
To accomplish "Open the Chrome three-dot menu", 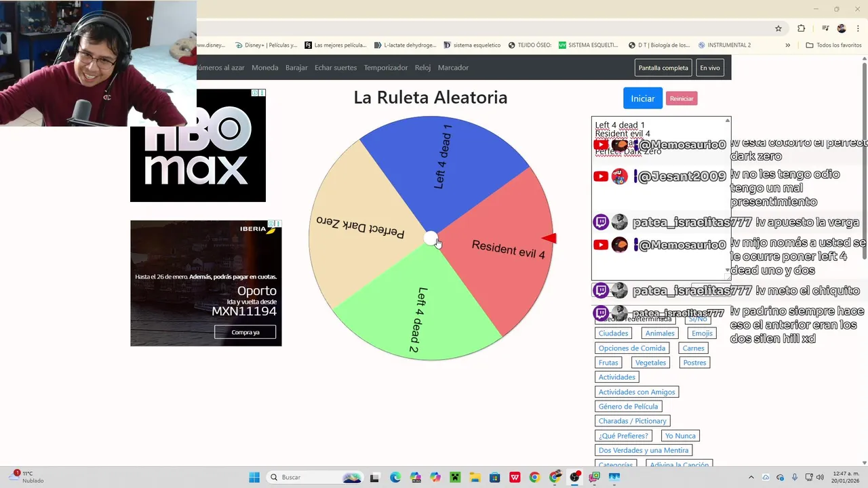I will pos(857,28).
